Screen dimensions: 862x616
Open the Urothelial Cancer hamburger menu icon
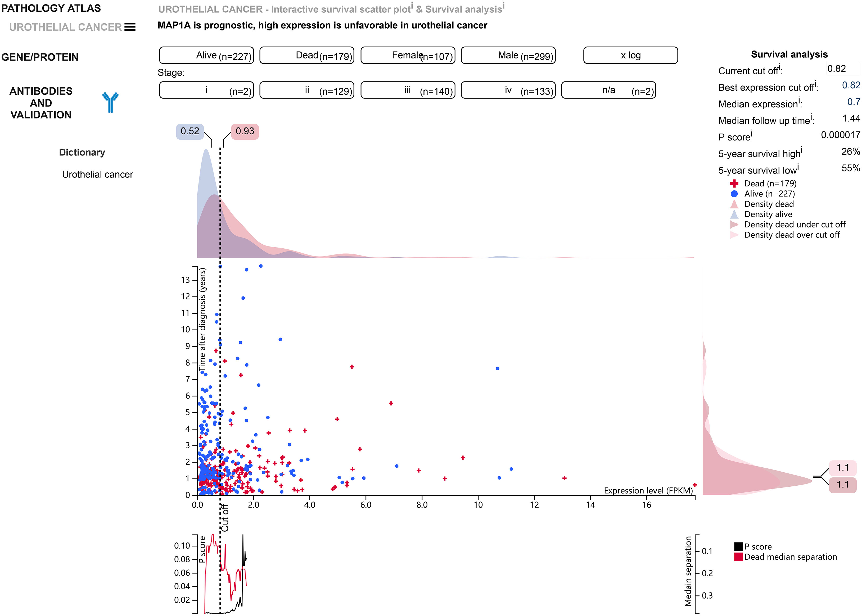point(130,27)
